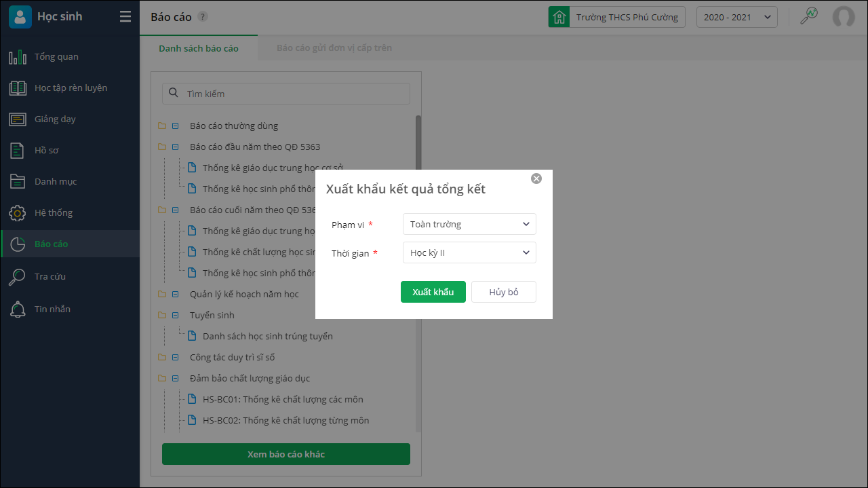Collapse the Báo cáo thường dùng folder
The width and height of the screenshot is (868, 488).
click(x=175, y=126)
